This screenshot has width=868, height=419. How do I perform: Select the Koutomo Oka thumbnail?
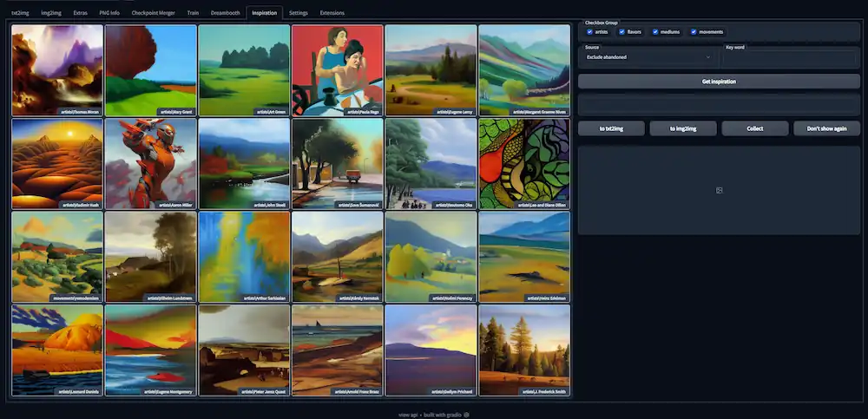pos(431,163)
